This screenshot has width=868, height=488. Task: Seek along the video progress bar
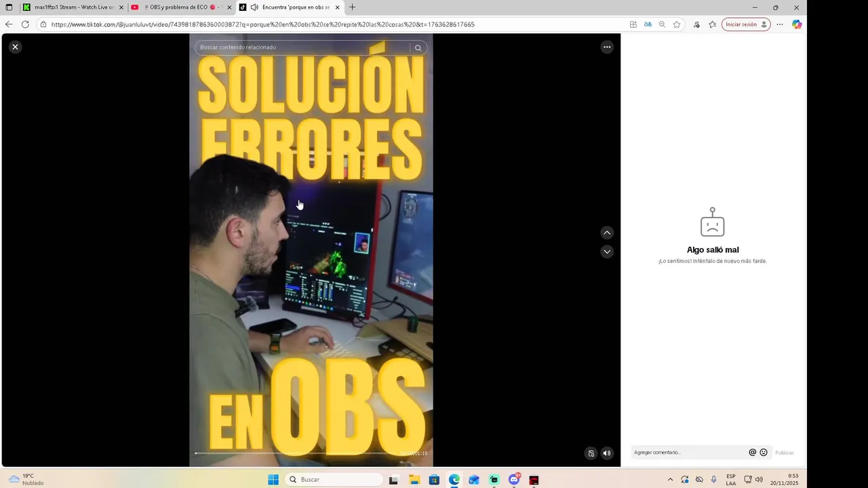click(296, 453)
